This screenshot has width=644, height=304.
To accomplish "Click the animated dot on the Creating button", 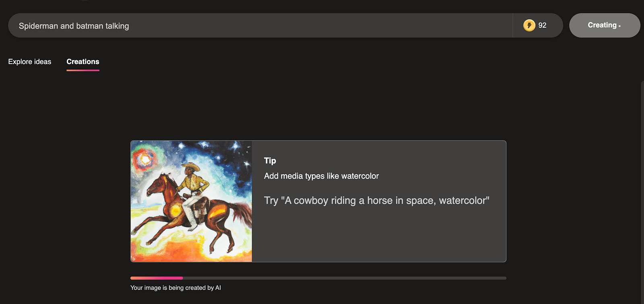I will click(x=619, y=26).
